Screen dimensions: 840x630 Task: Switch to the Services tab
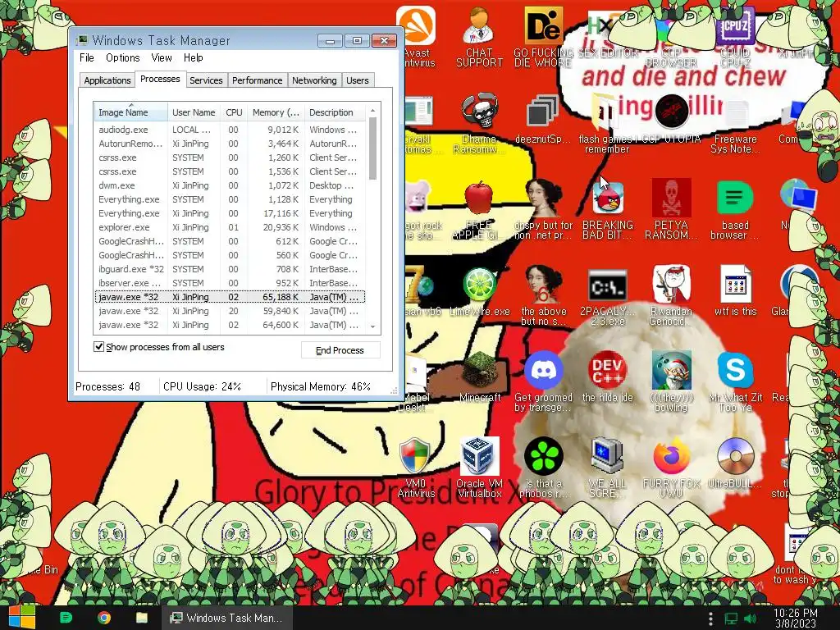click(x=206, y=80)
